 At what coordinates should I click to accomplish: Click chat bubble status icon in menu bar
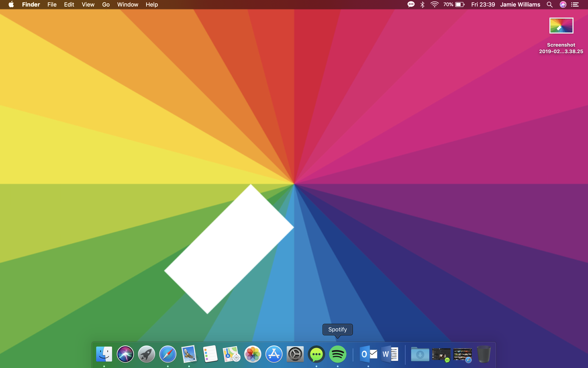pyautogui.click(x=411, y=4)
